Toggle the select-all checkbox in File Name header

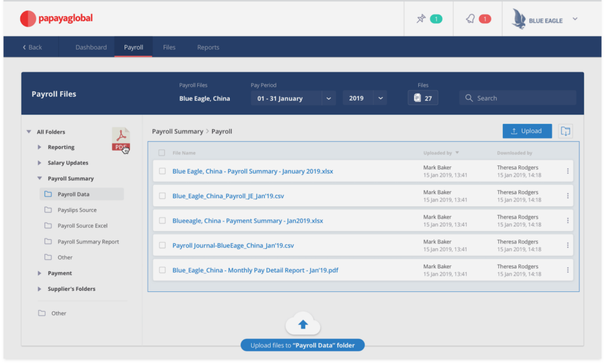(162, 153)
